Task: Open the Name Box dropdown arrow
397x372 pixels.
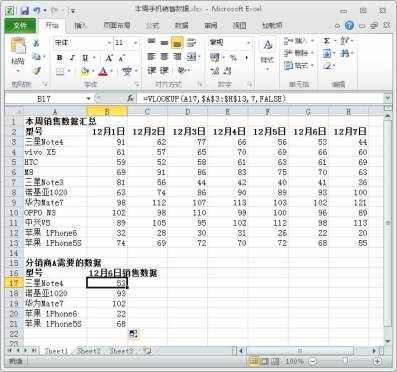Action: click(x=88, y=99)
